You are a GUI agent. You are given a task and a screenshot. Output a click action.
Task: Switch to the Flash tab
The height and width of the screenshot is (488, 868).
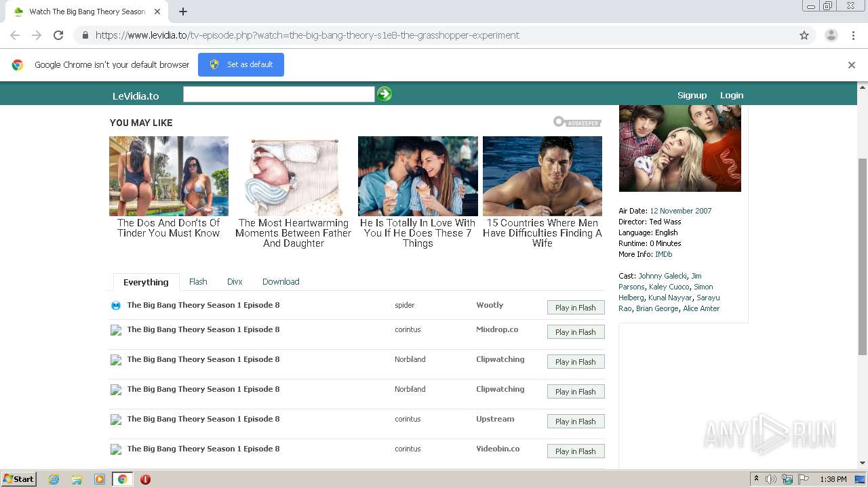[x=198, y=281]
